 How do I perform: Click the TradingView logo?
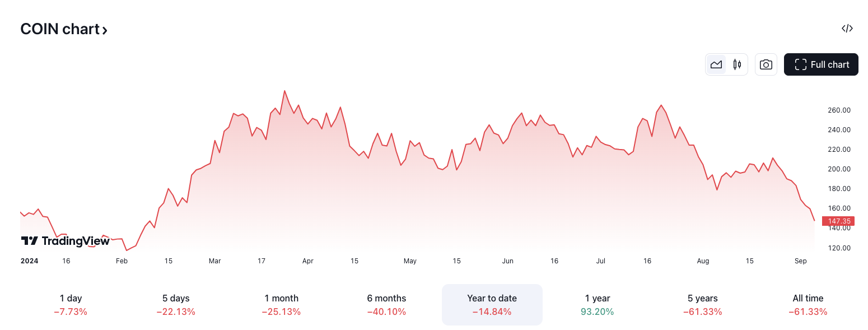[66, 241]
